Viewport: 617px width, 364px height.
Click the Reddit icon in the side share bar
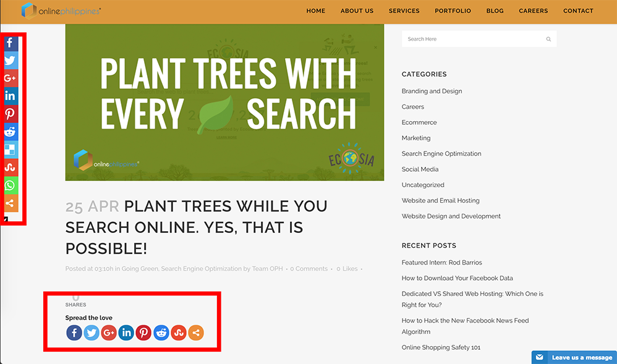[x=11, y=132]
